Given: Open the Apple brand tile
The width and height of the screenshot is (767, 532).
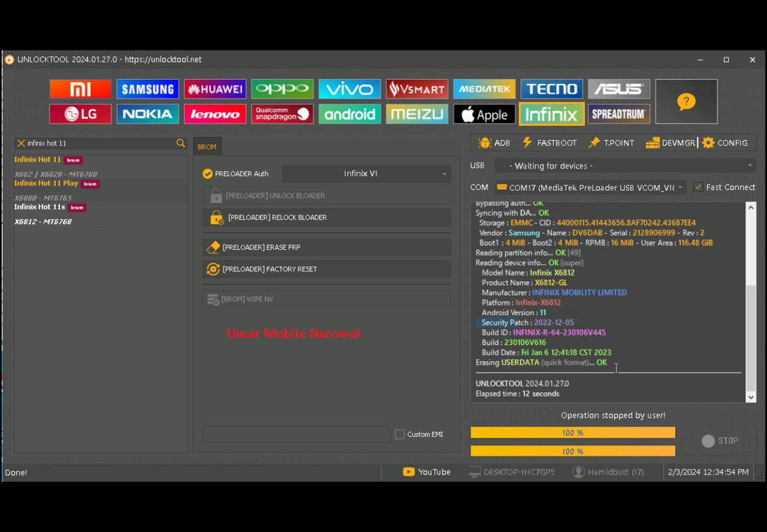Looking at the screenshot, I should [x=484, y=114].
